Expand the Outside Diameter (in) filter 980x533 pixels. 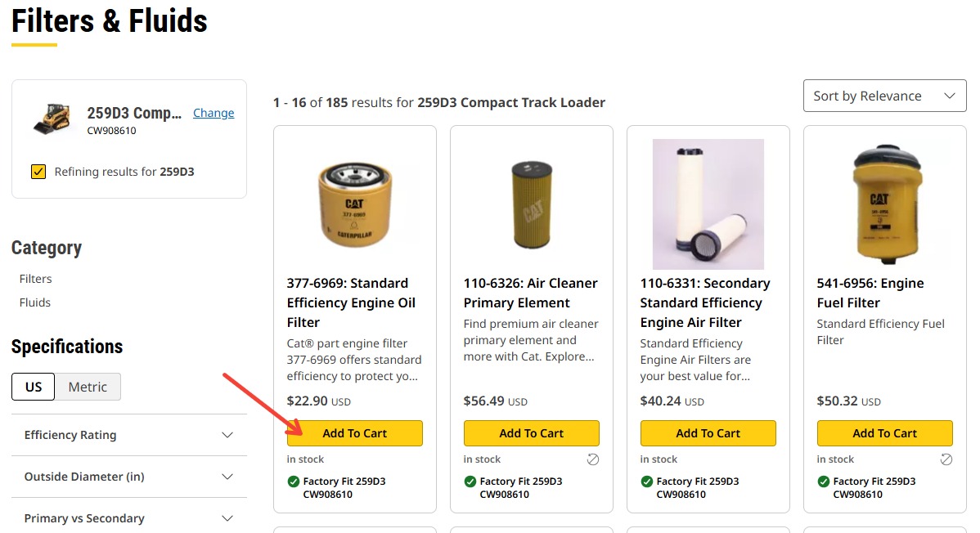click(x=129, y=477)
